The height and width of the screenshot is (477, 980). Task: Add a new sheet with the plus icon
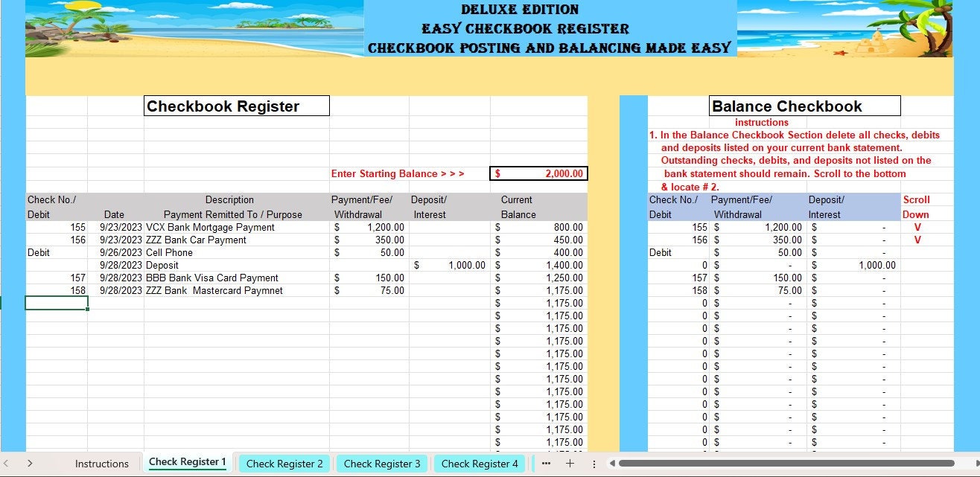click(569, 464)
